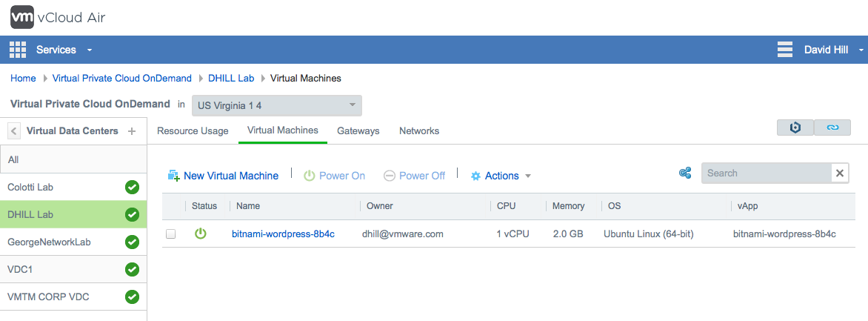868x321 pixels.
Task: Clear the search with X button
Action: pyautogui.click(x=840, y=173)
